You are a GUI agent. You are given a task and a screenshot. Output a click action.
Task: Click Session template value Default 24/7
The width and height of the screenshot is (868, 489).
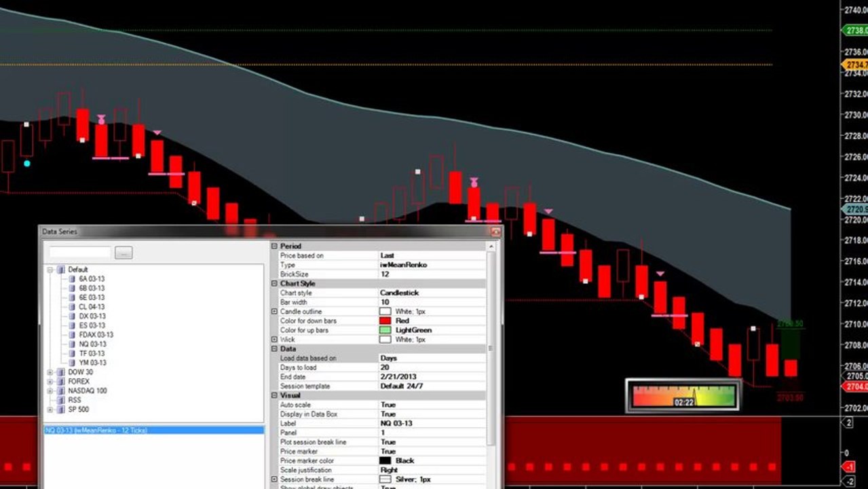click(432, 386)
